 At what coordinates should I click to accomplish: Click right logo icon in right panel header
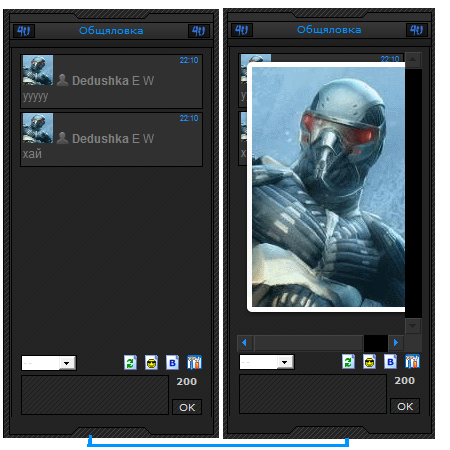coord(417,30)
